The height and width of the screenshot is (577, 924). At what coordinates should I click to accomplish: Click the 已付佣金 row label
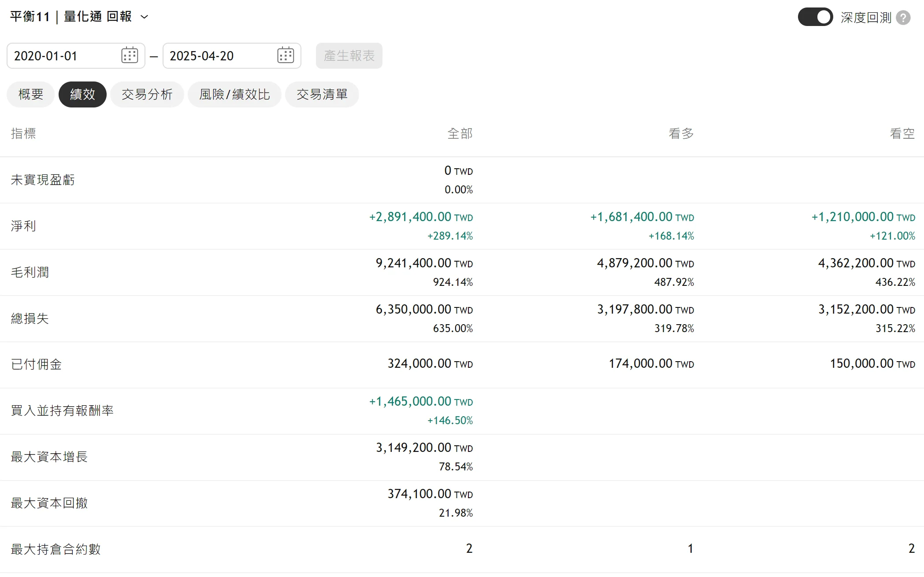[36, 365]
